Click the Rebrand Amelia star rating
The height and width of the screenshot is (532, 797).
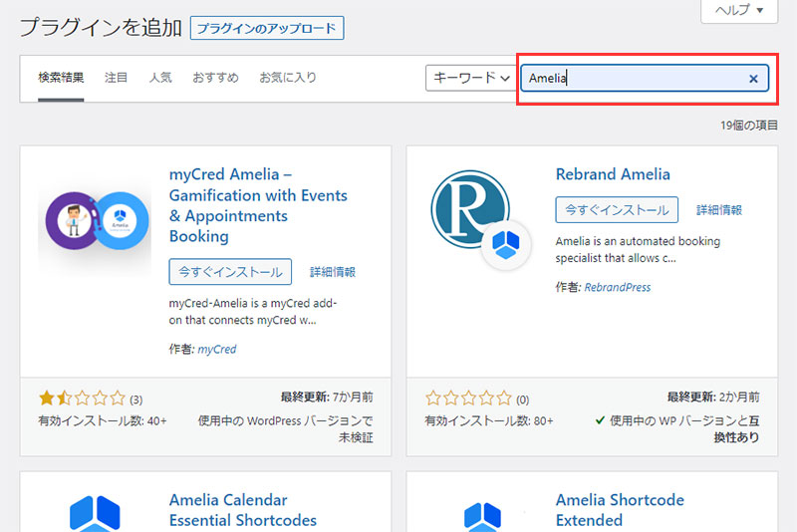pyautogui.click(x=468, y=398)
